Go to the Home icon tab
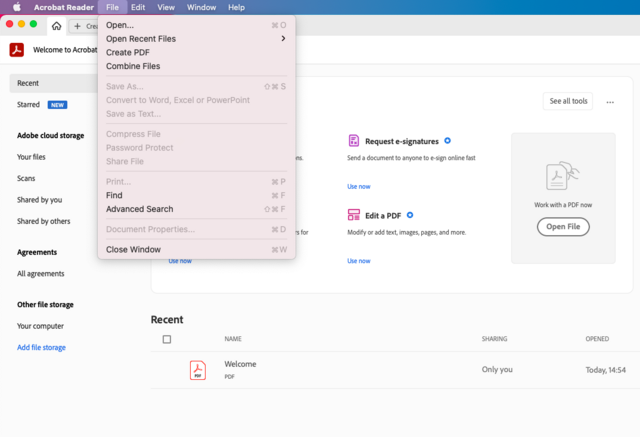The image size is (640, 437). click(x=56, y=26)
